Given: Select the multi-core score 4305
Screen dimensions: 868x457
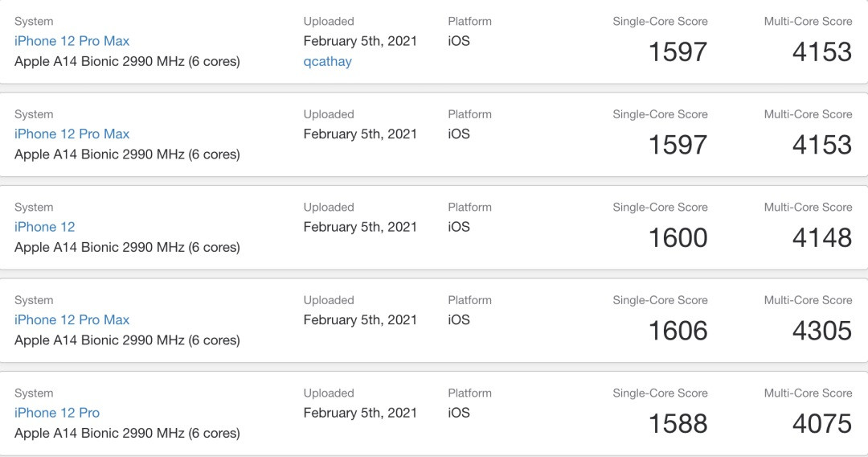Looking at the screenshot, I should pos(821,331).
